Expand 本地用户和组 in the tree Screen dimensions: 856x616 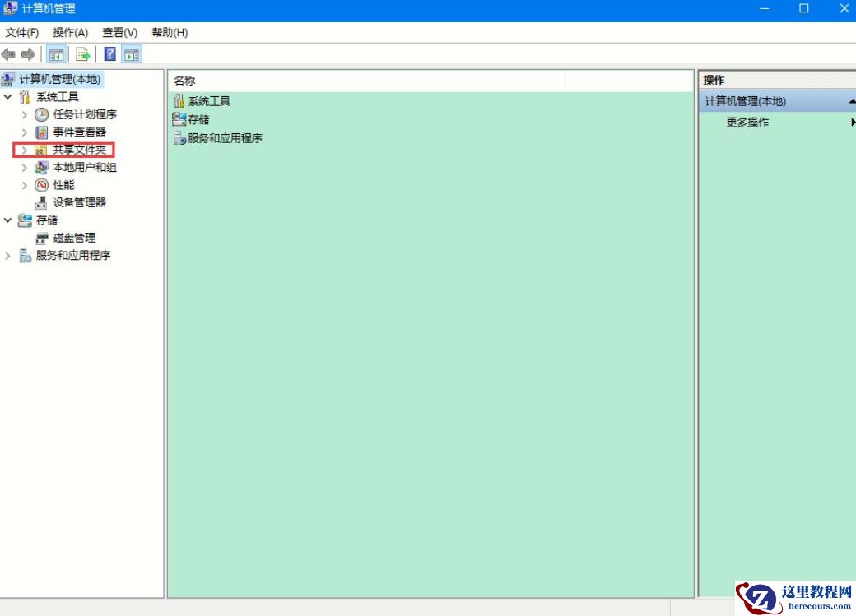tap(24, 167)
